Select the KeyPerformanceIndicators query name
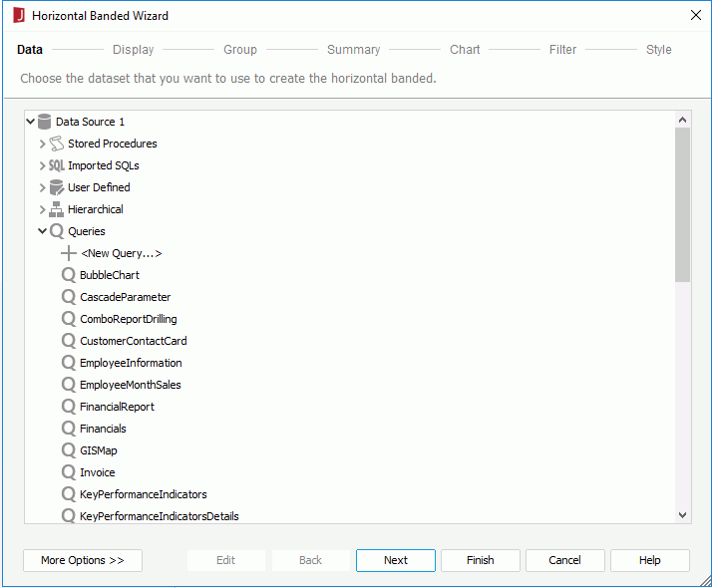Viewport: 712px width, 588px height. [x=144, y=494]
